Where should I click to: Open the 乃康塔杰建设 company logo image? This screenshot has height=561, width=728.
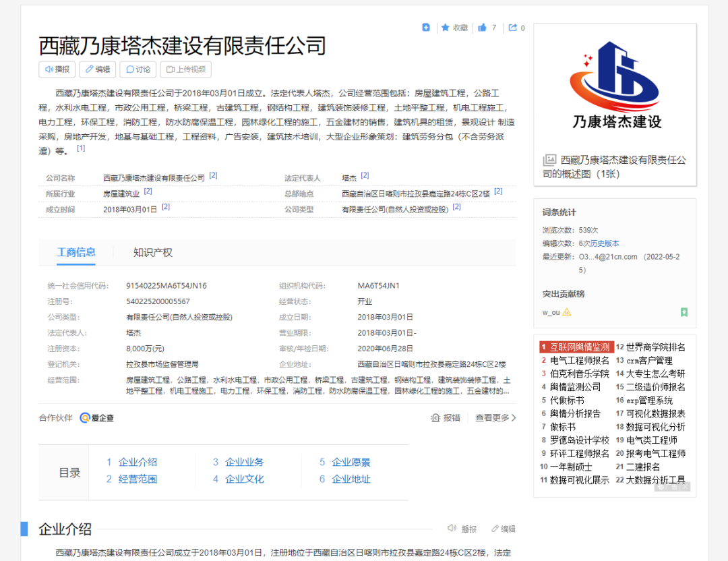tap(615, 86)
